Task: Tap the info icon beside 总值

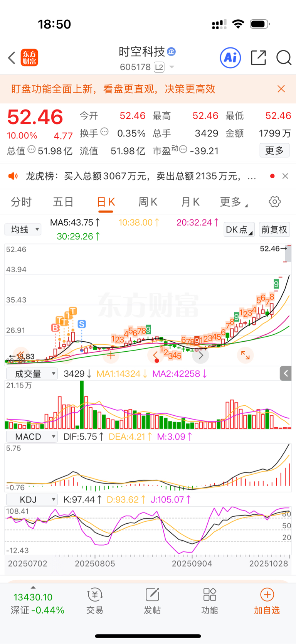Action: [32, 149]
